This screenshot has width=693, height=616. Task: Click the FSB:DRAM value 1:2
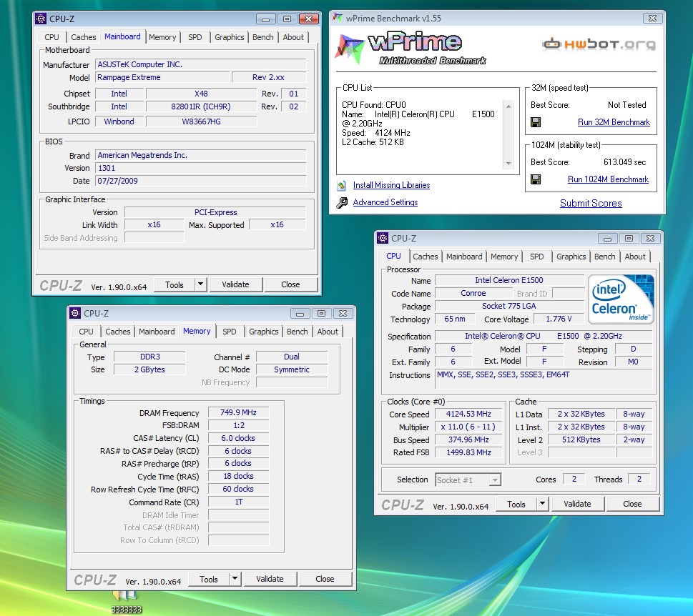point(239,425)
